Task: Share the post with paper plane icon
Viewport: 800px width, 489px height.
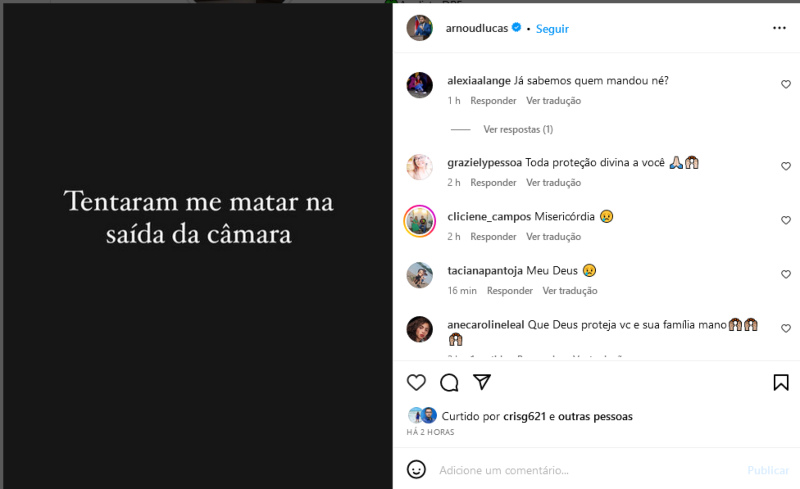Action: (481, 382)
